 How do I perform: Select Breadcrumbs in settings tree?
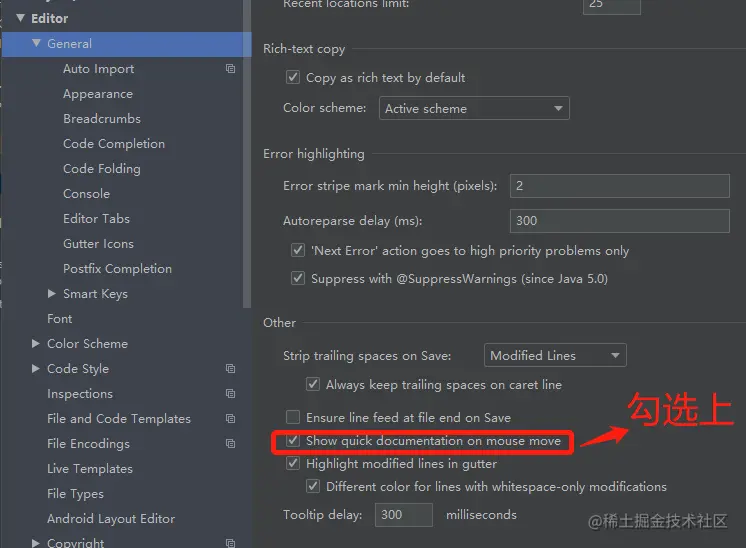point(102,118)
